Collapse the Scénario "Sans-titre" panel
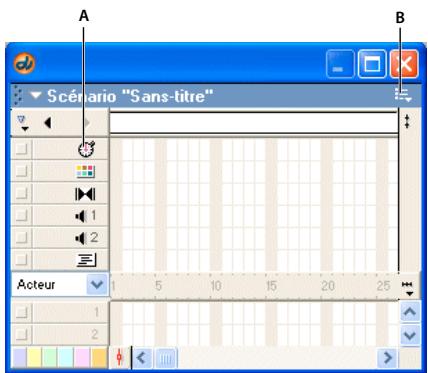 (x=36, y=96)
